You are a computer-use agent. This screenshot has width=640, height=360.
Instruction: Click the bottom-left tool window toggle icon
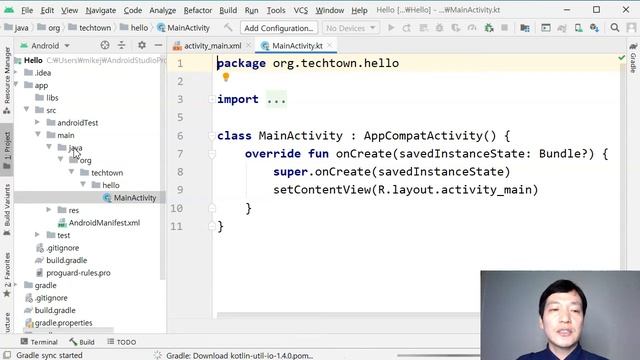coord(7,355)
